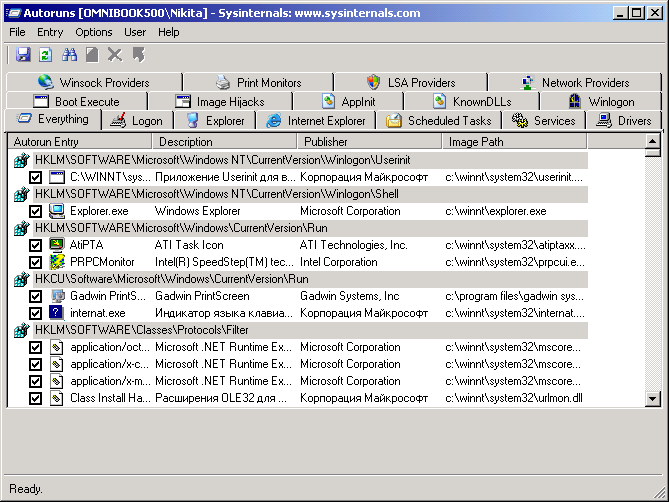Open the Entry menu
The width and height of the screenshot is (669, 502).
50,32
